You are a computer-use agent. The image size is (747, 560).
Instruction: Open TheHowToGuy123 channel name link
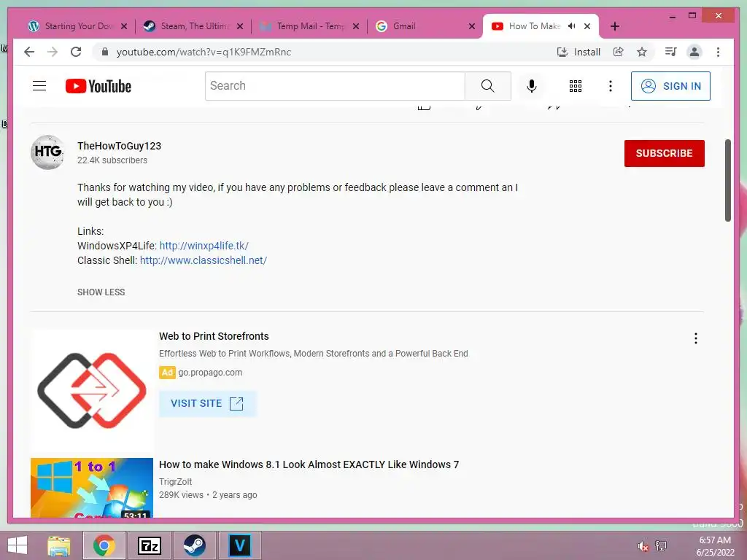click(x=119, y=146)
